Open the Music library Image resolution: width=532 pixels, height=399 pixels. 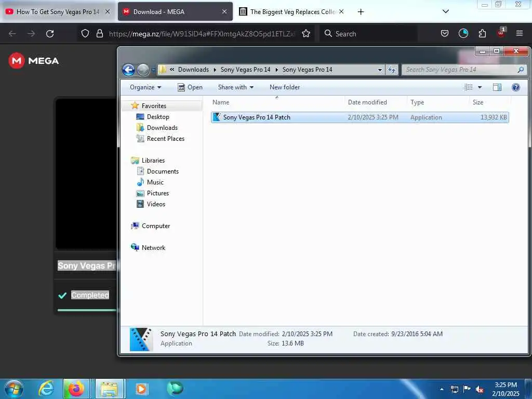point(155,182)
